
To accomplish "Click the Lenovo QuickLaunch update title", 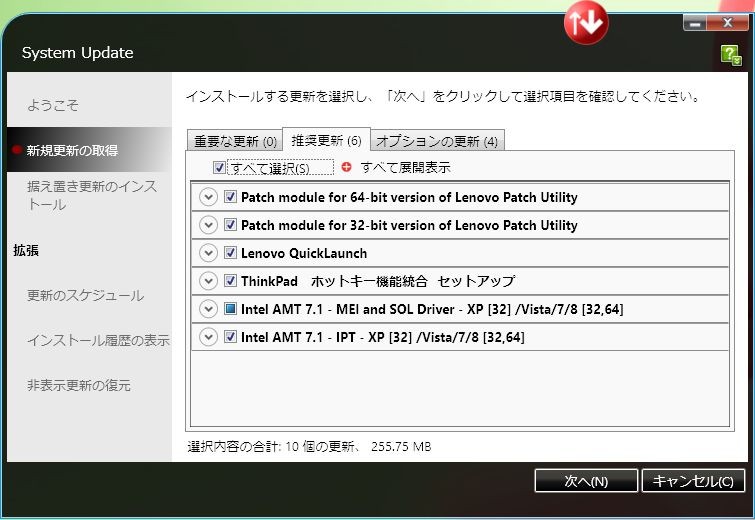I will tap(304, 253).
